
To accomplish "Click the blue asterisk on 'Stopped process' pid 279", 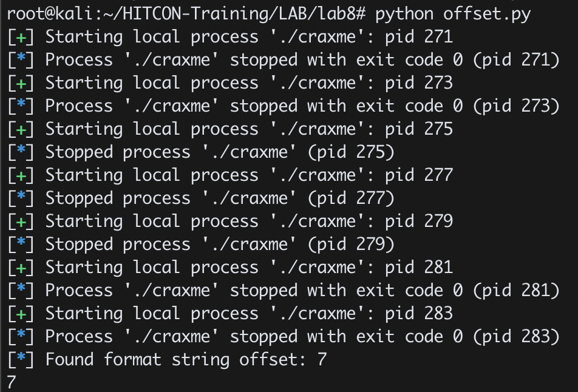I will point(21,243).
